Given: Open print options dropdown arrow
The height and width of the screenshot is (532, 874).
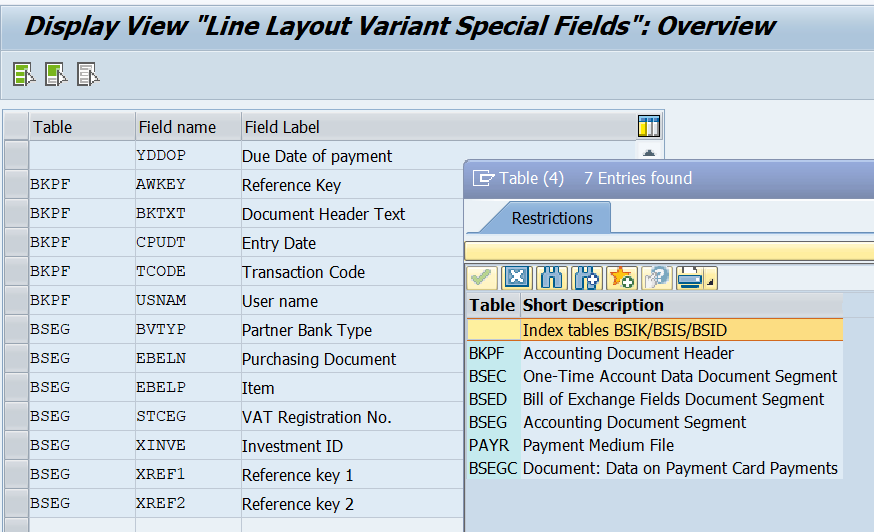Looking at the screenshot, I should [x=710, y=283].
